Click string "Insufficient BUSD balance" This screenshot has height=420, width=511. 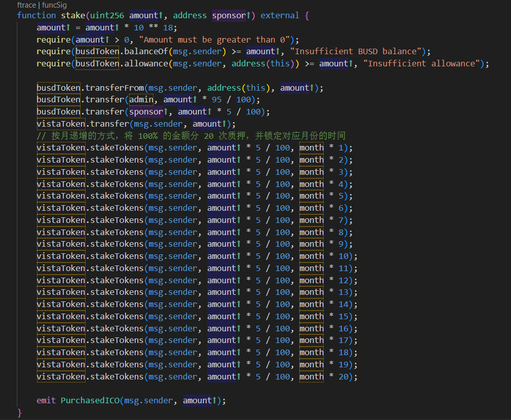[356, 52]
